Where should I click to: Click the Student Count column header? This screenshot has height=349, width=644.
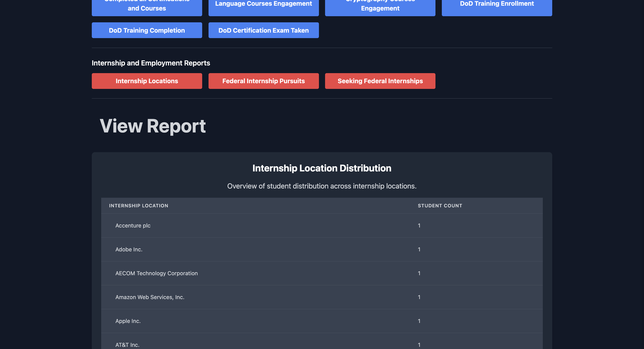(440, 206)
